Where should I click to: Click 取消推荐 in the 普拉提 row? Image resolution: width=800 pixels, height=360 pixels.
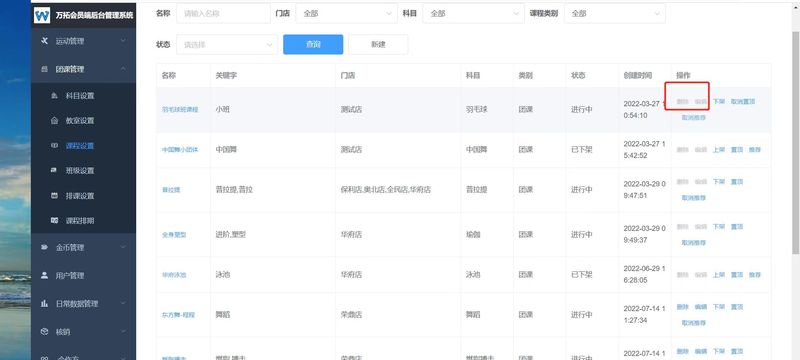[694, 198]
